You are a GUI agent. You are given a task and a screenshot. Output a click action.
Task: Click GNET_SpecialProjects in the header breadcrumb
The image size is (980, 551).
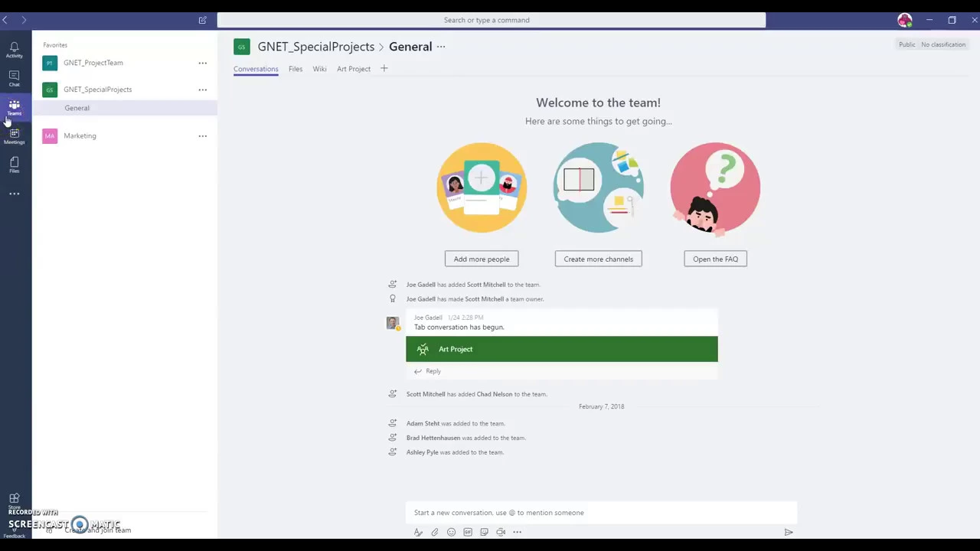316,47
